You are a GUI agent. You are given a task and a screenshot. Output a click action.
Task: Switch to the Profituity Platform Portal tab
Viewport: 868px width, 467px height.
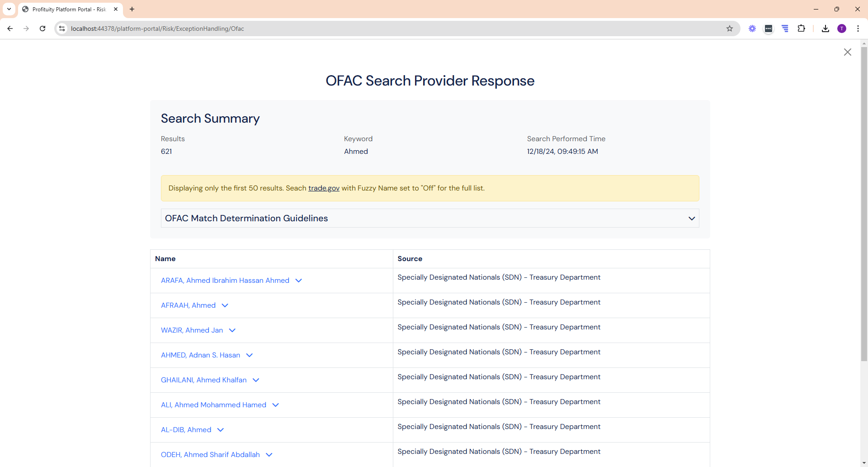69,9
